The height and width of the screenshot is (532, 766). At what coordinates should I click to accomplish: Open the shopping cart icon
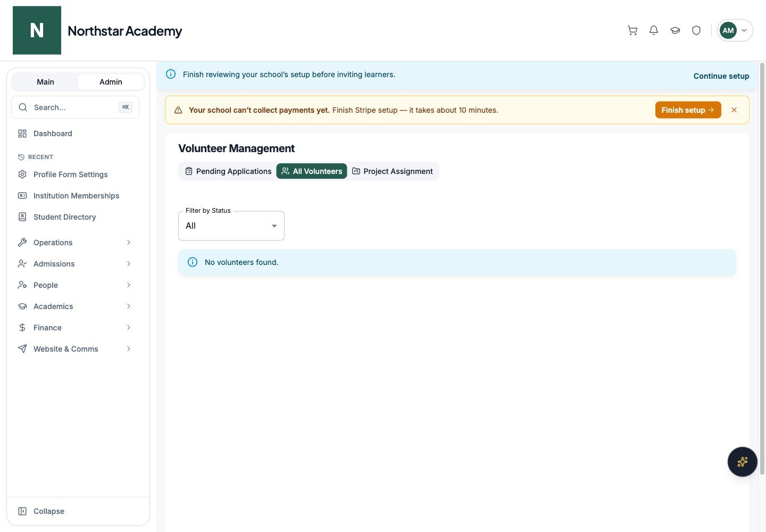[x=632, y=30]
